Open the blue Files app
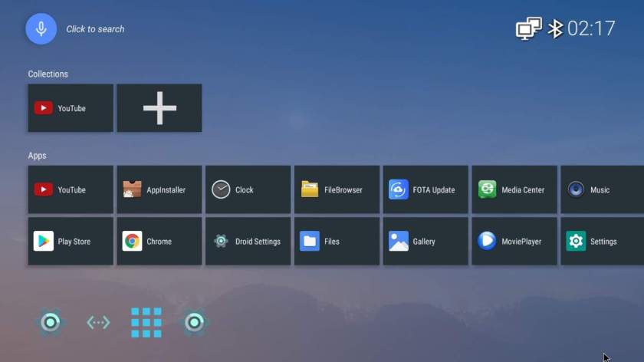 click(337, 241)
